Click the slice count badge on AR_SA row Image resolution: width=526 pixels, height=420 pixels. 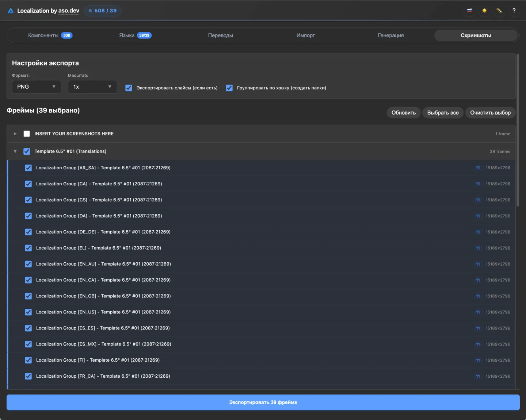(x=478, y=168)
